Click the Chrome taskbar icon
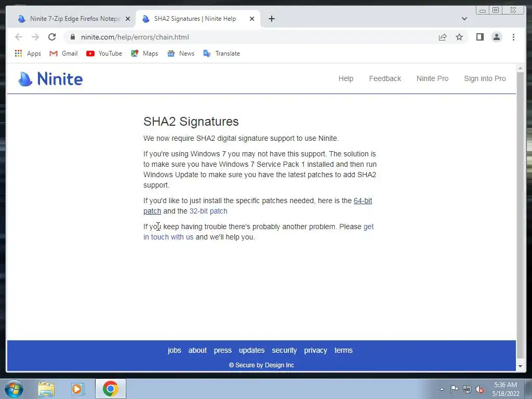Screen dimensions: 532x399 (x=110, y=389)
